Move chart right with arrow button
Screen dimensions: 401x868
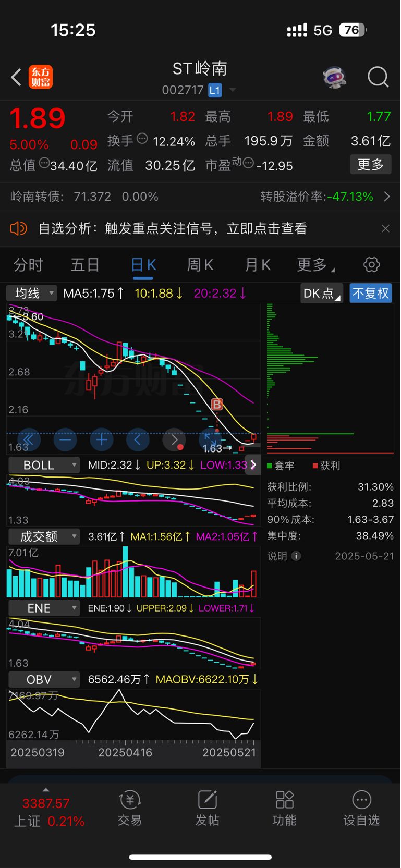coord(175,440)
